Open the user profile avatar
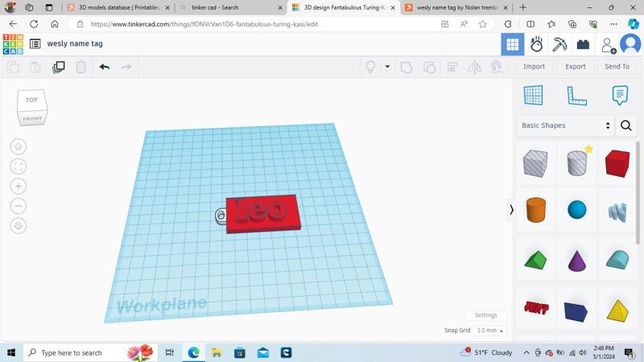This screenshot has height=362, width=644. click(x=630, y=44)
